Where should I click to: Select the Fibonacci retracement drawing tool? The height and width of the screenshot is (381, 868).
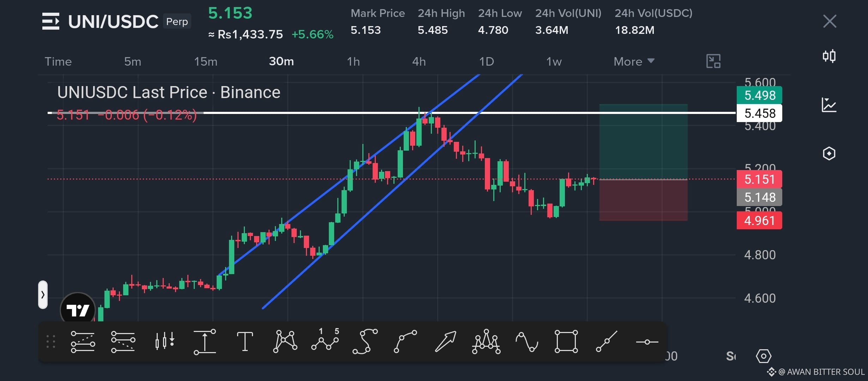pos(83,341)
